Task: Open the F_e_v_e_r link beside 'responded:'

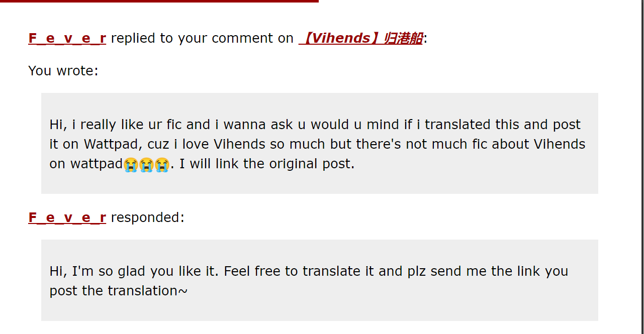Action: [x=67, y=217]
